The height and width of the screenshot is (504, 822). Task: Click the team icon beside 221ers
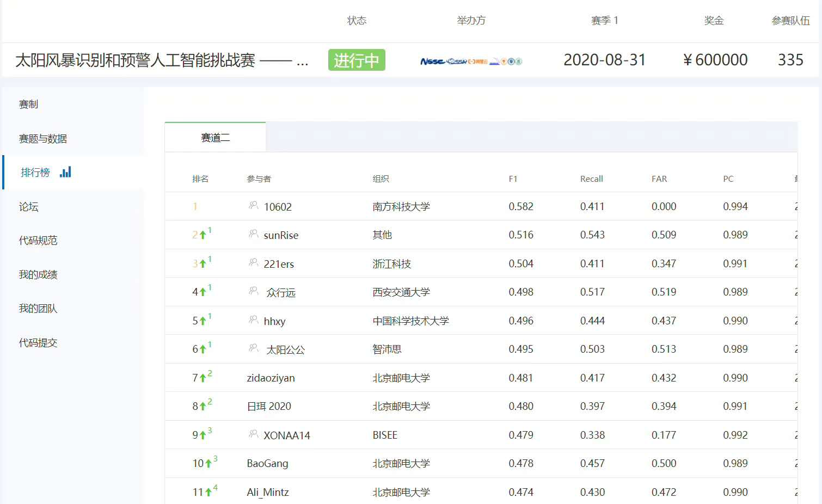coord(253,263)
